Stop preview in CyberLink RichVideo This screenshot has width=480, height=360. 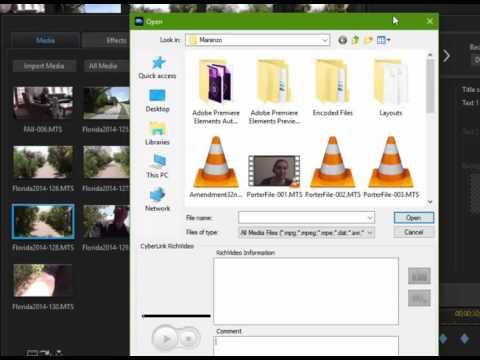coord(188,339)
